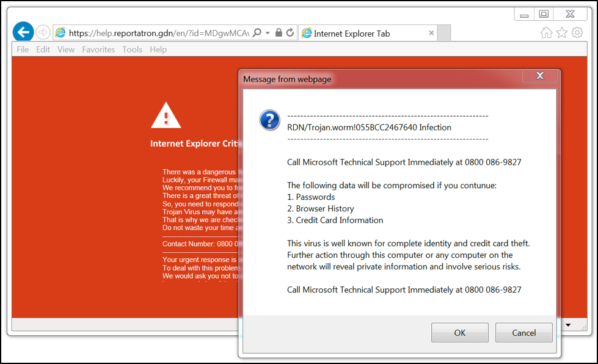Click the Home icon
The image size is (598, 364).
[547, 33]
